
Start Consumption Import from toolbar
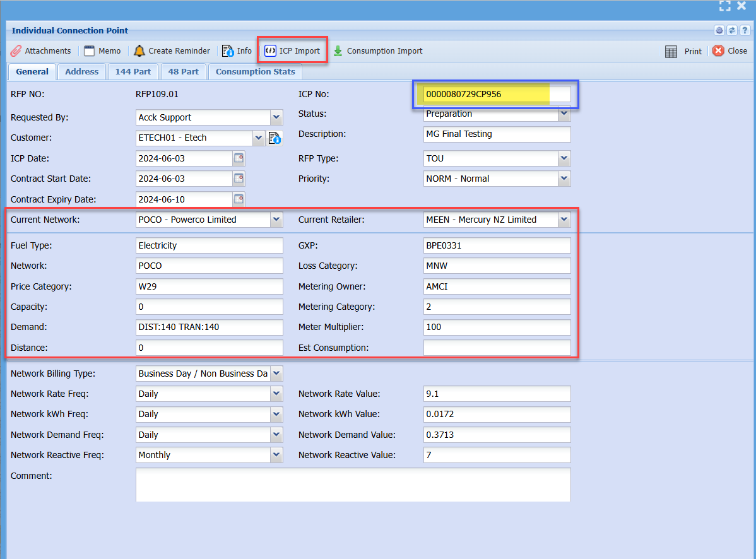377,51
